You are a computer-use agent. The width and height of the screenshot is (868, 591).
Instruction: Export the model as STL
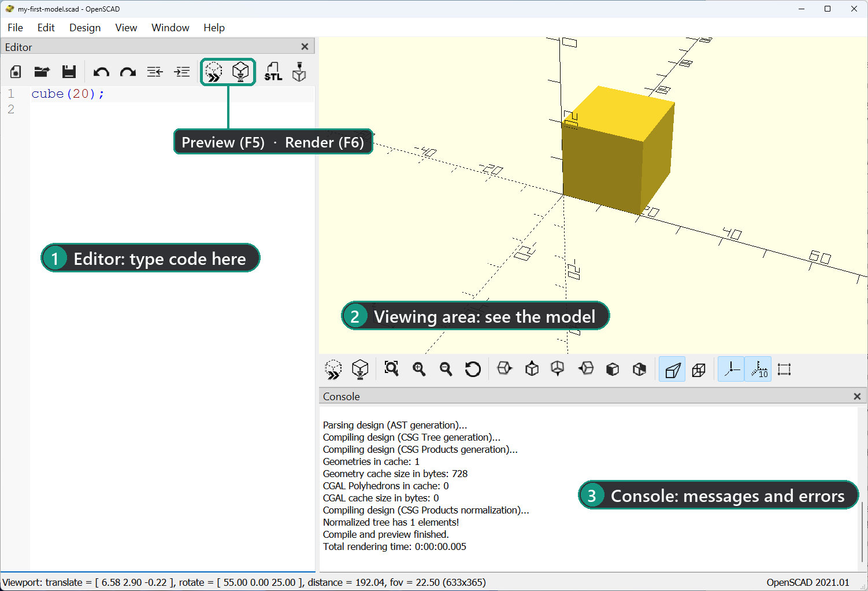pos(273,72)
